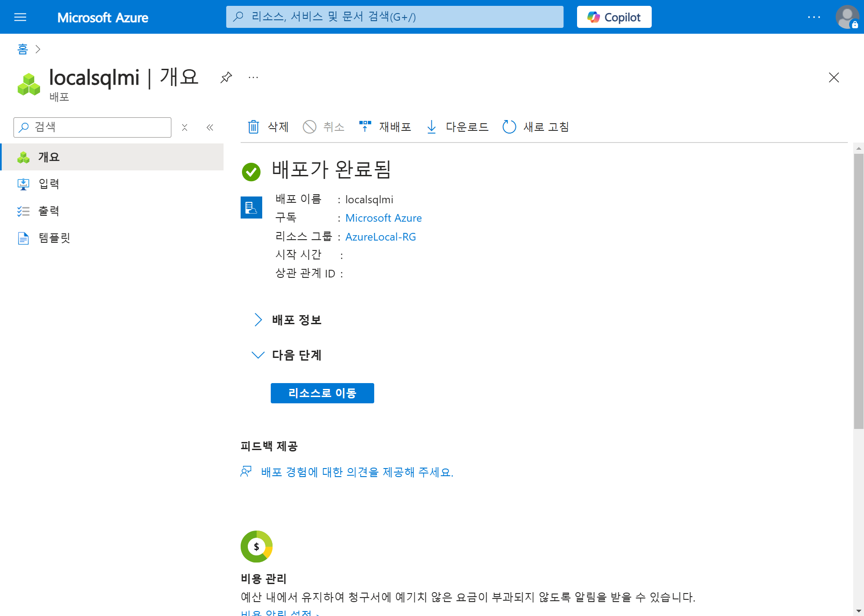Image resolution: width=864 pixels, height=616 pixels.
Task: Collapse the left sidebar menu with double chevron
Action: pyautogui.click(x=210, y=128)
